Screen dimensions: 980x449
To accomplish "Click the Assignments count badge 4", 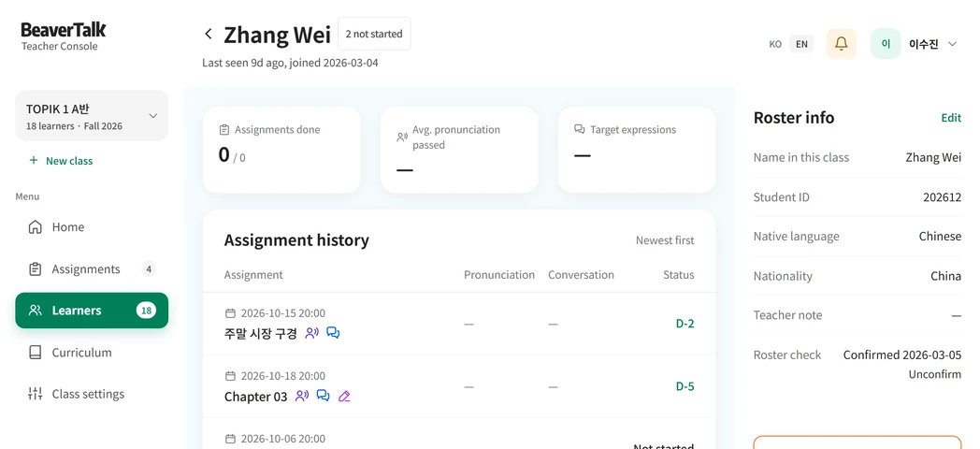I will pos(148,269).
